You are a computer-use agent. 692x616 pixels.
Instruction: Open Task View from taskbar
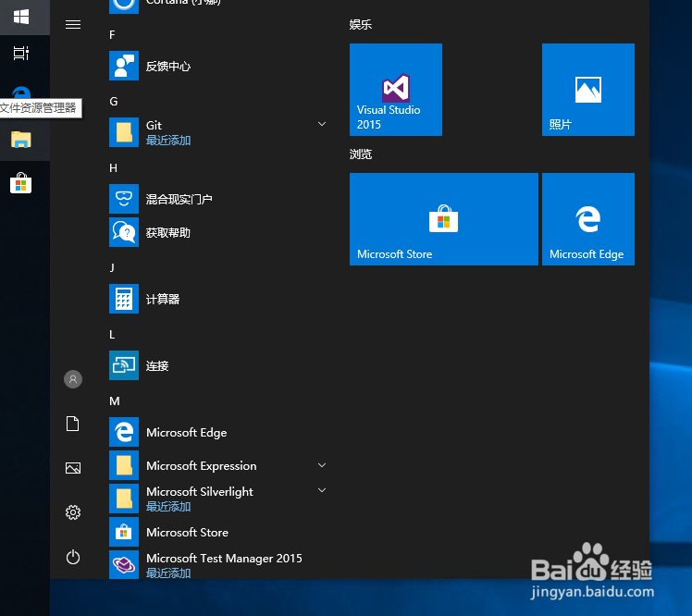coord(21,54)
